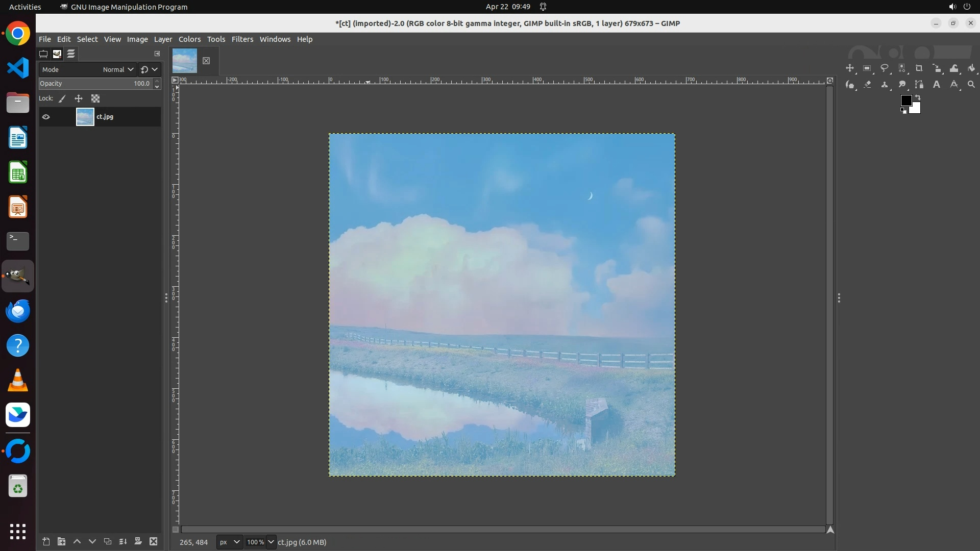Open the Colors menu
This screenshot has width=980, height=551.
tap(189, 39)
